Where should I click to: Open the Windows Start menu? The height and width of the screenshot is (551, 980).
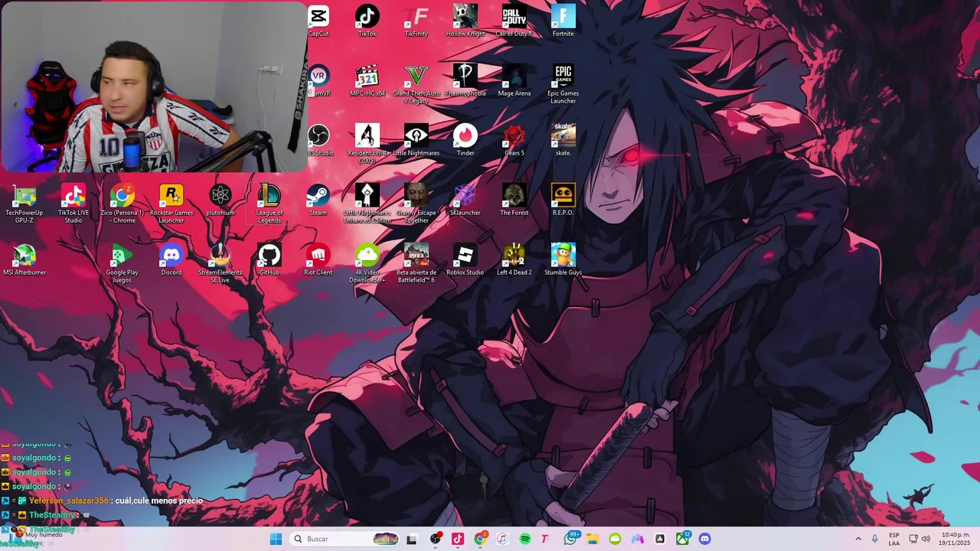point(276,539)
